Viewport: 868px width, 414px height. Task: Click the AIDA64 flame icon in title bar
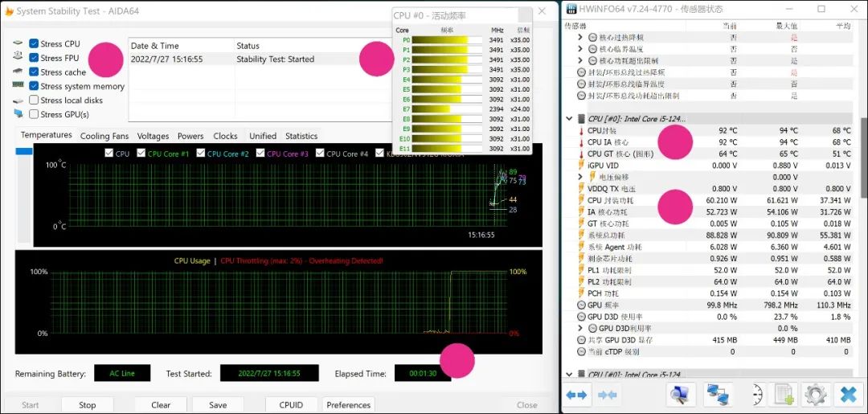click(x=8, y=10)
